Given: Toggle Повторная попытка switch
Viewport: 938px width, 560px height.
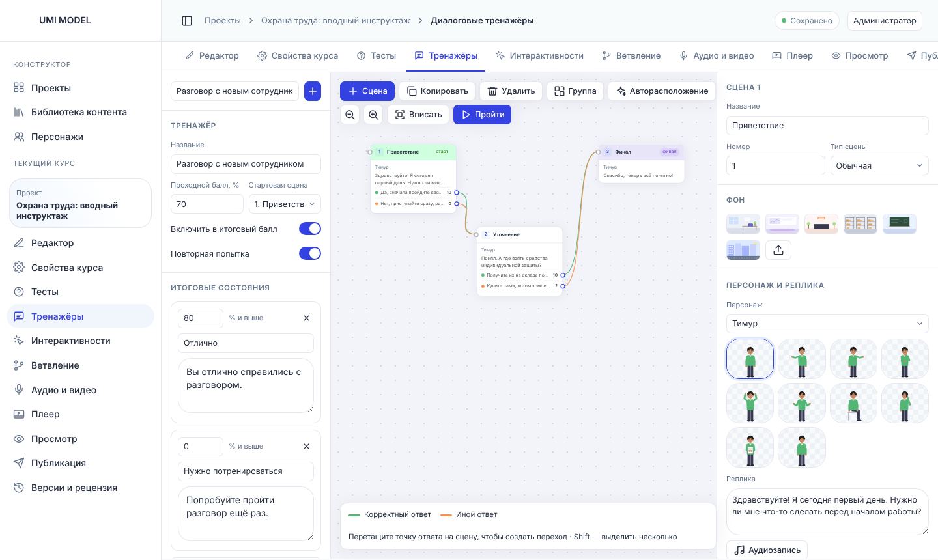Looking at the screenshot, I should coord(310,254).
